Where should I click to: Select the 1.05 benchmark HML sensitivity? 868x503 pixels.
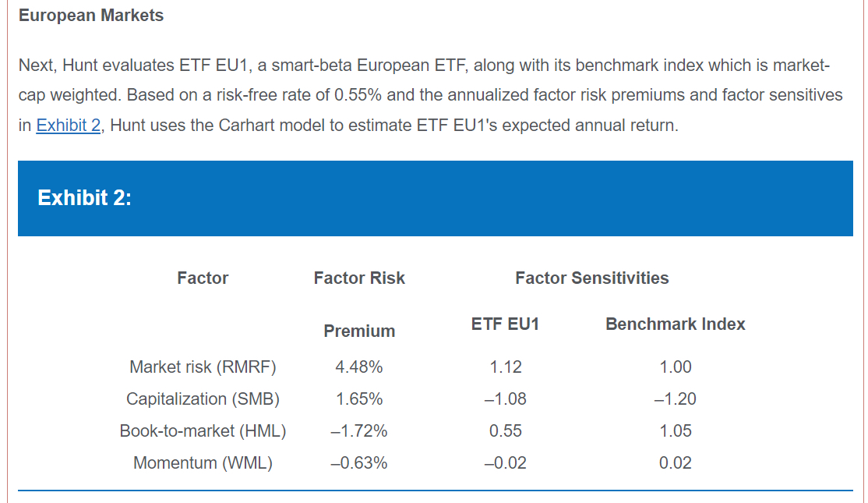pyautogui.click(x=675, y=431)
